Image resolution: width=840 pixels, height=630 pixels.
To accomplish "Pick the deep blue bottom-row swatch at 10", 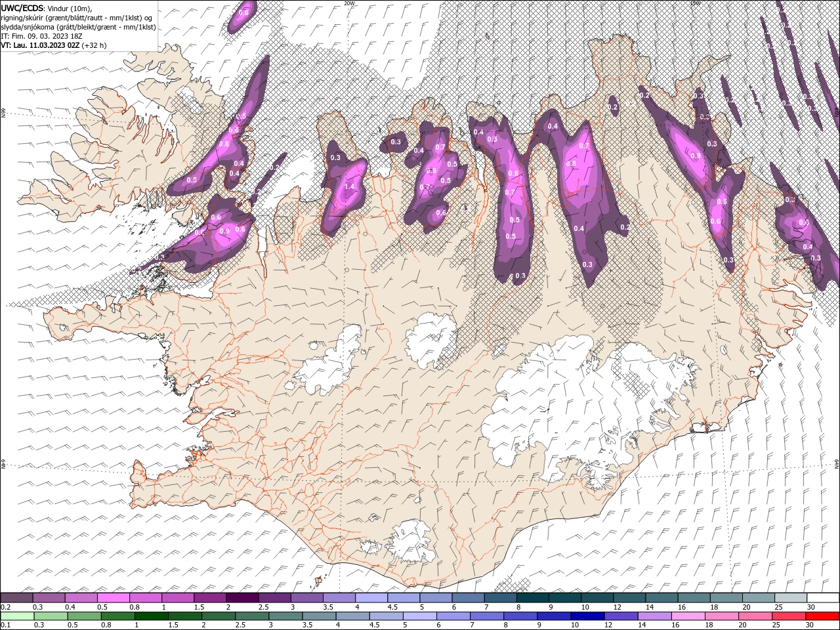I will [587, 616].
